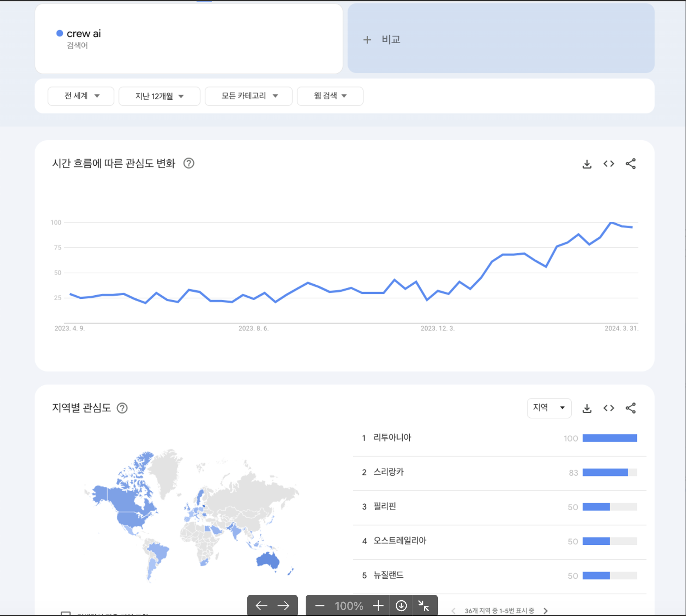This screenshot has width=686, height=616.
Task: Download the interest over time chart data
Action: pos(587,164)
